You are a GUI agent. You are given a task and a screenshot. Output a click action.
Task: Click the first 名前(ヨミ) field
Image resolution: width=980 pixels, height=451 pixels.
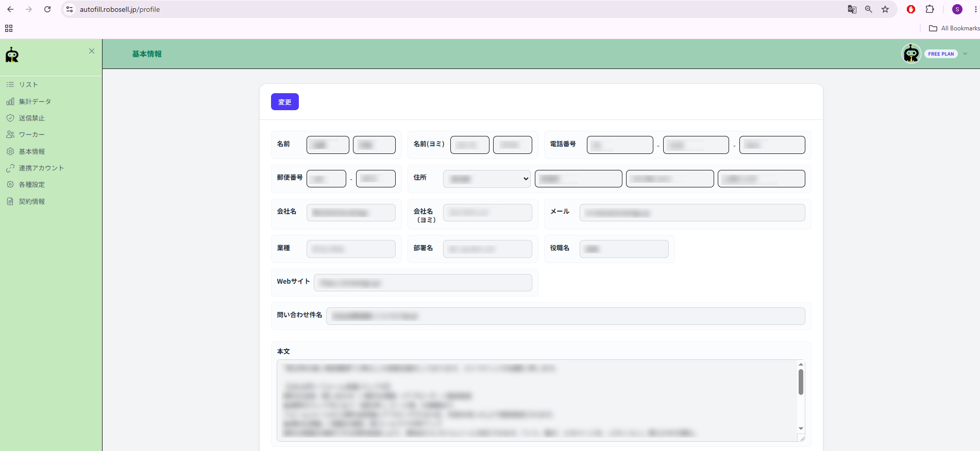[x=469, y=145]
